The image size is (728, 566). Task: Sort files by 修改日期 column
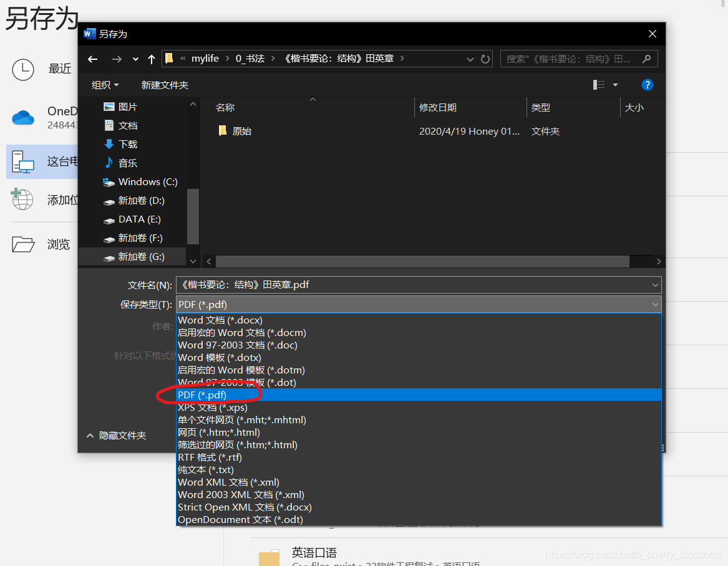[x=438, y=108]
